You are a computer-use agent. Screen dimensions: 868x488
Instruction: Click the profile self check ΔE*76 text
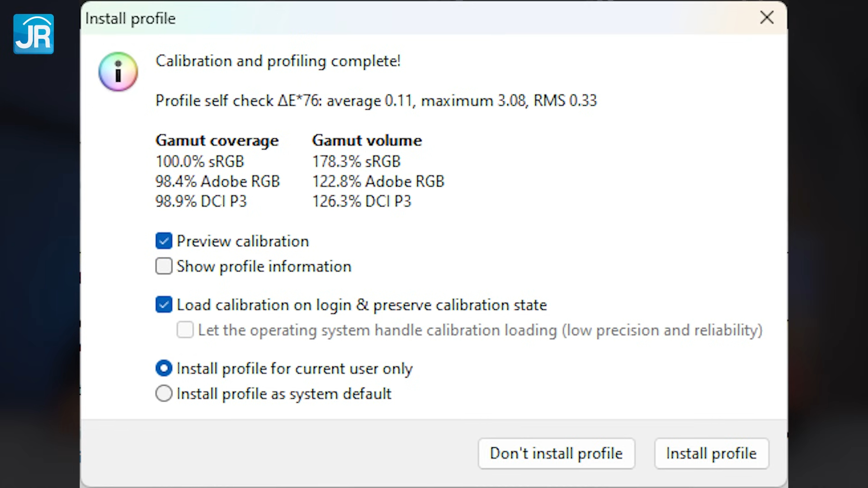376,100
